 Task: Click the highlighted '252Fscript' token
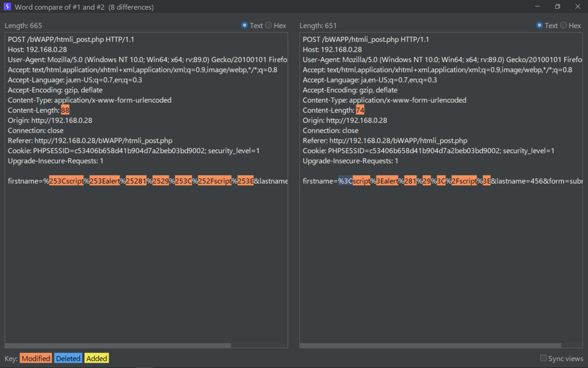click(215, 181)
